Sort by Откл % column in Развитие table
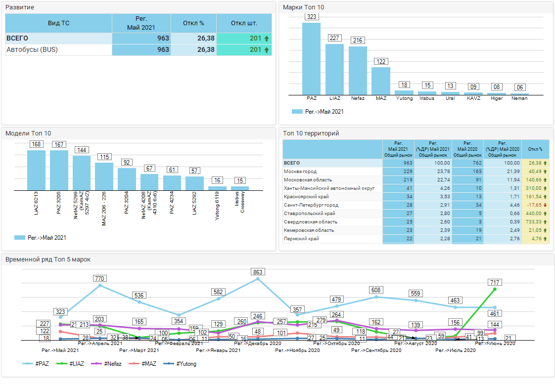The height and width of the screenshot is (392, 555). [x=193, y=23]
